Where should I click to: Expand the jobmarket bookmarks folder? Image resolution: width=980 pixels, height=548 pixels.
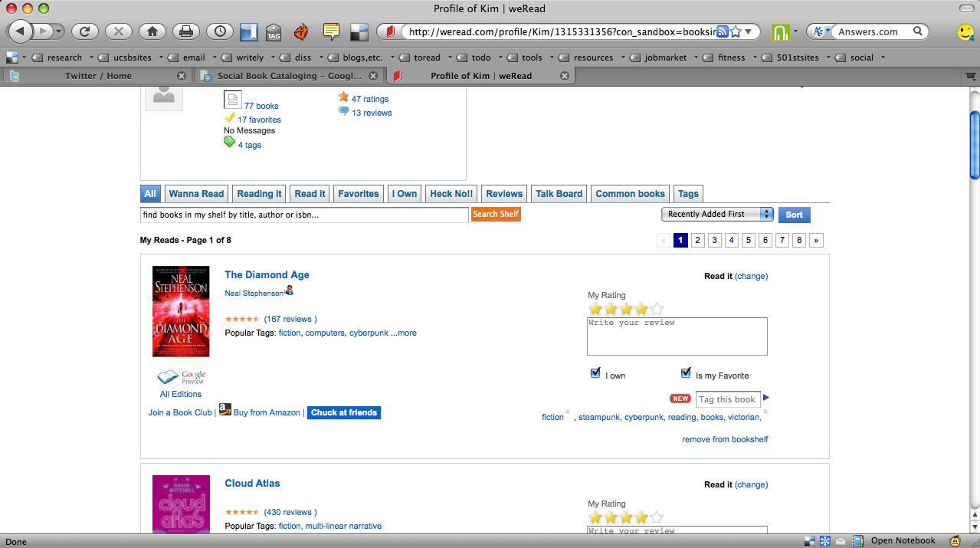coord(695,57)
